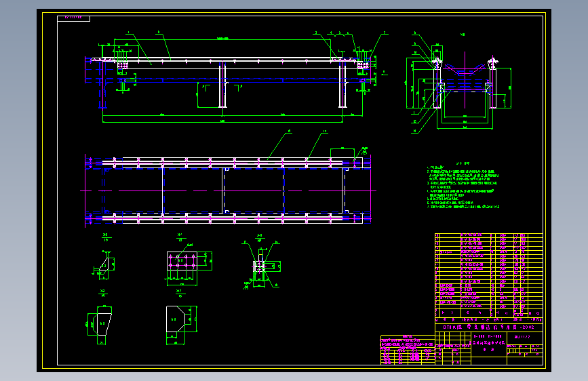The height and width of the screenshot is (381, 588).
Task: Click the title line ending in -2002
Action: point(488,327)
